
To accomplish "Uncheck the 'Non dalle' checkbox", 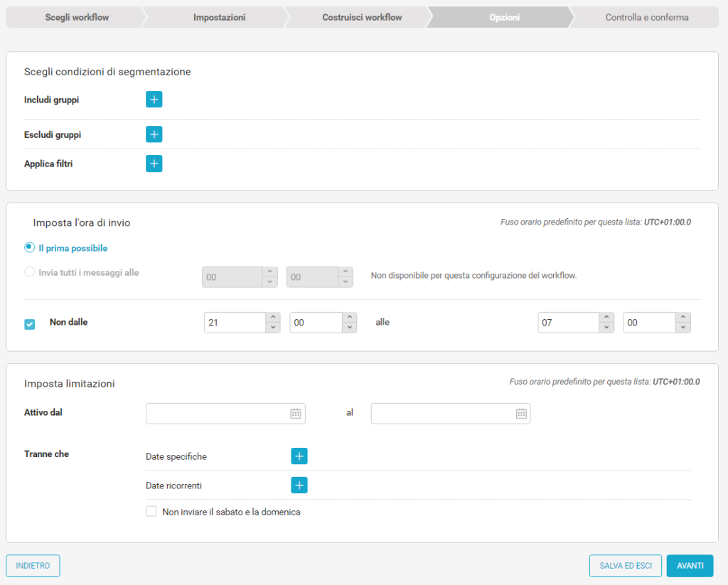I will (30, 324).
